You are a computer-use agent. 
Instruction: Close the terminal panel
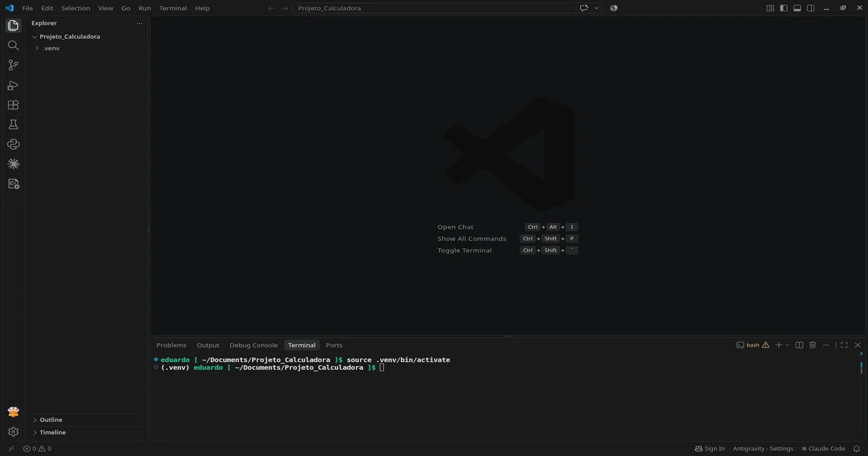[858, 345]
